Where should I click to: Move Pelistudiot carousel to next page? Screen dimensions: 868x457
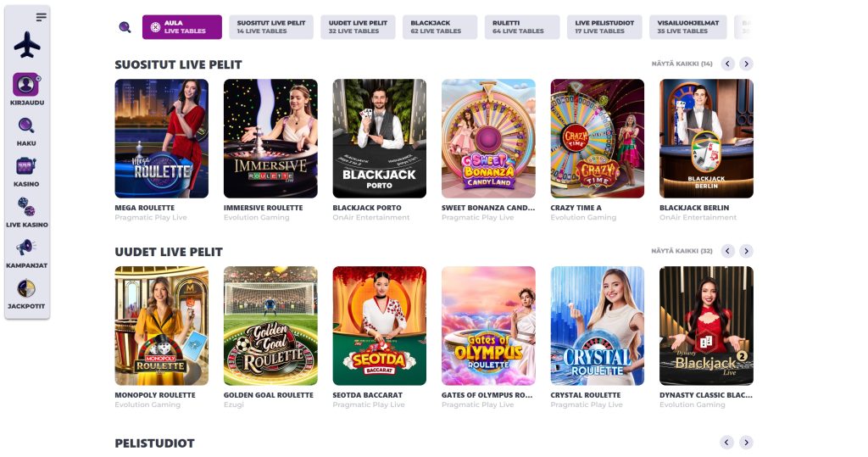(746, 442)
